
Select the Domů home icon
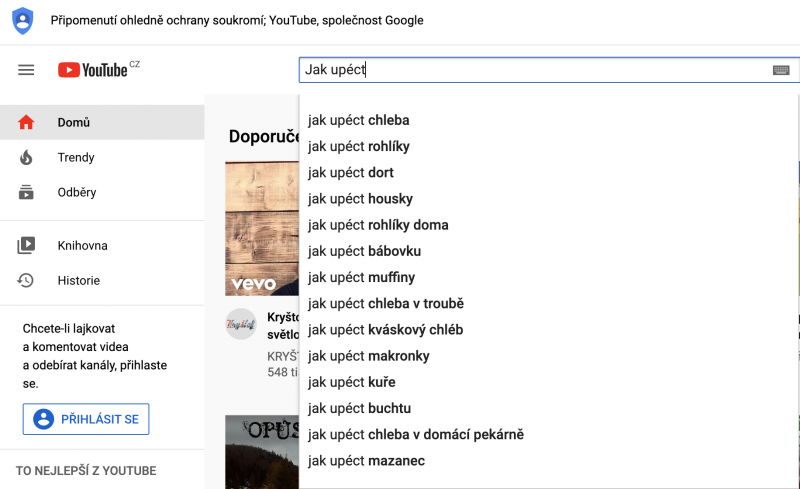tap(26, 123)
